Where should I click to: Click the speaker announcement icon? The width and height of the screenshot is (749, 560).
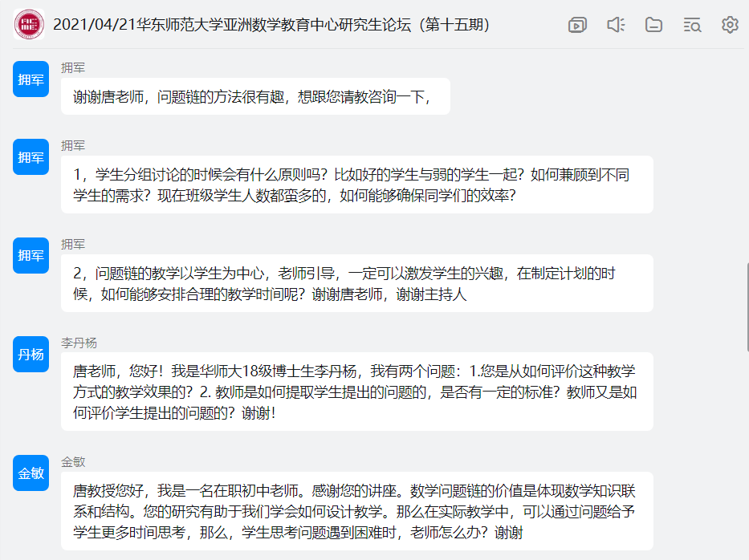pos(616,25)
